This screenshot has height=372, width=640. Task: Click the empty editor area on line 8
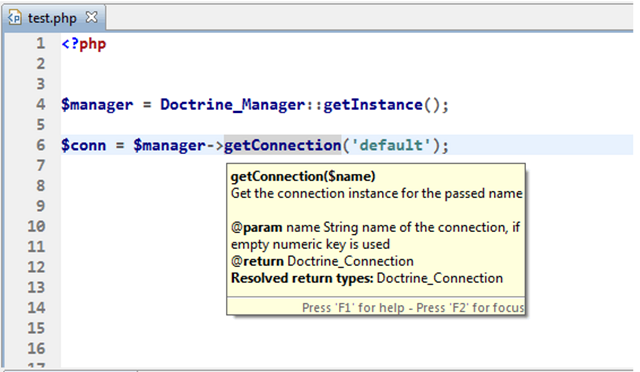pyautogui.click(x=143, y=186)
